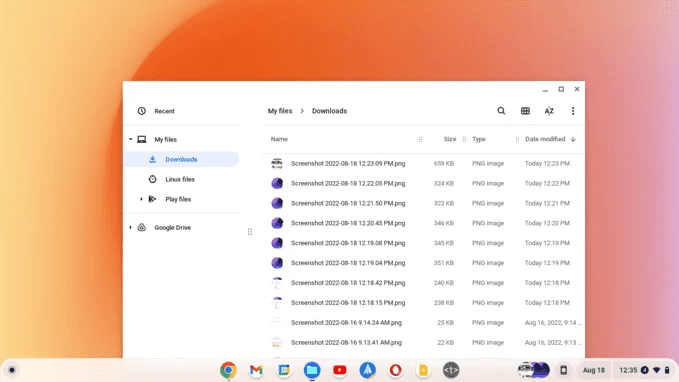Screen dimensions: 679x382
Task: Reverse sort by Date modified arrow
Action: tap(573, 139)
